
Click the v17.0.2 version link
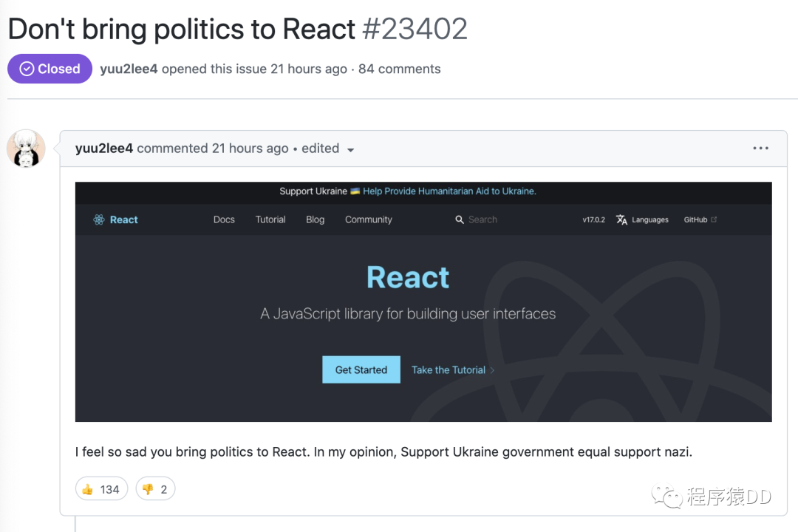coord(593,219)
